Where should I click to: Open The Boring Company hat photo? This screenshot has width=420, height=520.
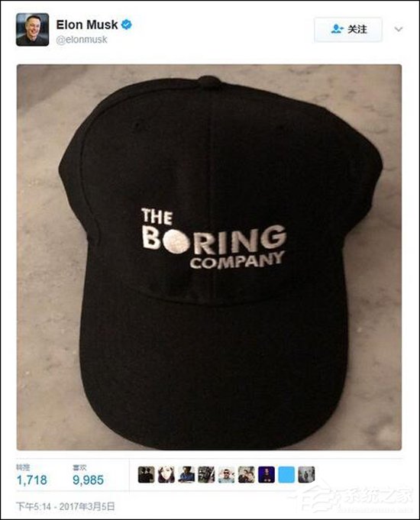point(209,257)
